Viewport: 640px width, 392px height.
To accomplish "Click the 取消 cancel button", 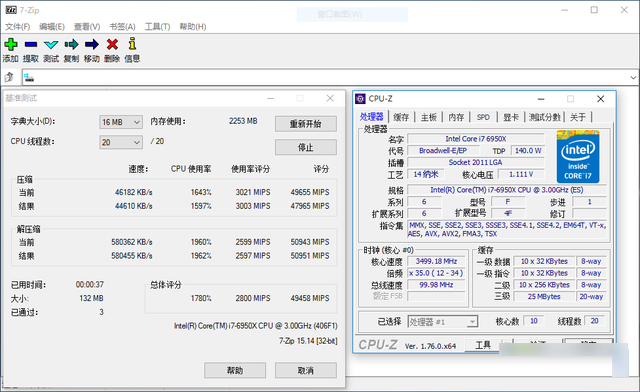I will point(306,370).
